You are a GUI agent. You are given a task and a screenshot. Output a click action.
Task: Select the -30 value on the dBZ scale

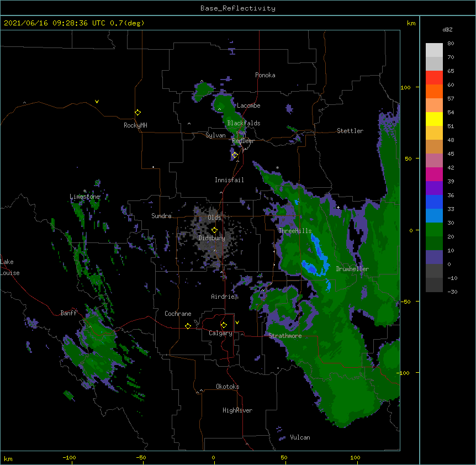pos(452,292)
